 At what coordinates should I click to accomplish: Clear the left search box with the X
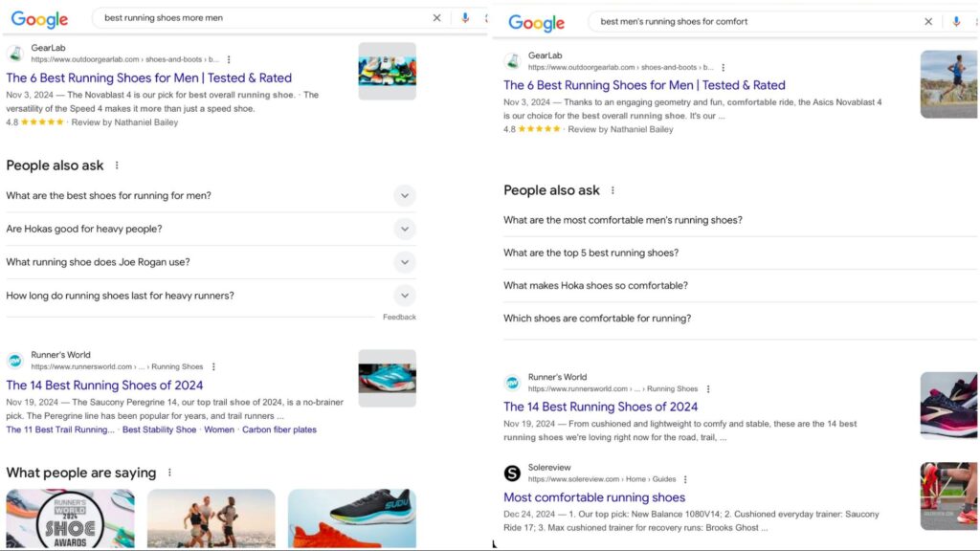click(x=436, y=18)
